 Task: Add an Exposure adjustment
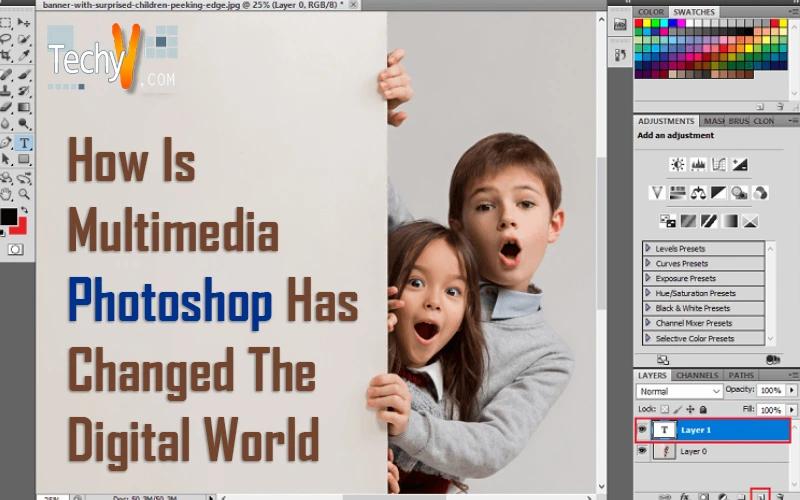pyautogui.click(x=739, y=164)
